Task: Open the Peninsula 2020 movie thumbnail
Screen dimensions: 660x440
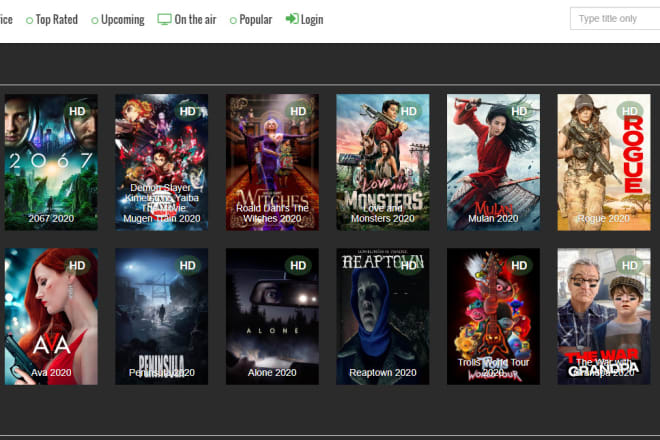Action: point(162,316)
